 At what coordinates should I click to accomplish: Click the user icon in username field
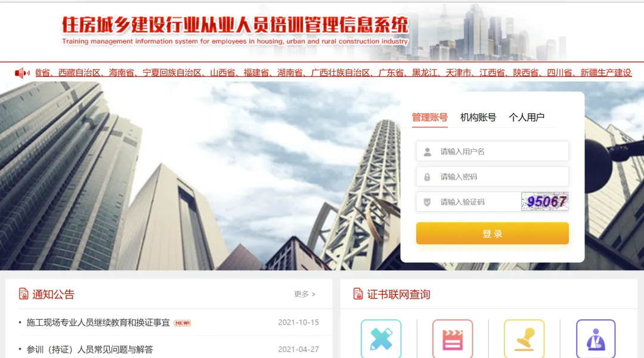[x=427, y=152]
